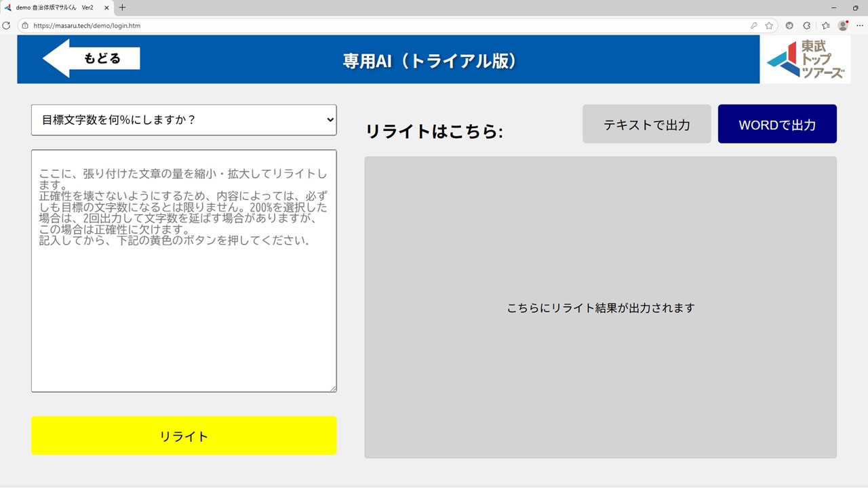Image resolution: width=868 pixels, height=488 pixels.
Task: Open a new browser tab
Action: pyautogui.click(x=123, y=7)
